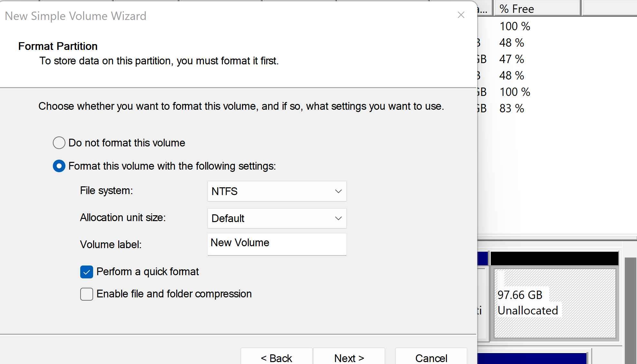Enable file and folder compression checkbox
This screenshot has width=637, height=364.
(x=87, y=294)
